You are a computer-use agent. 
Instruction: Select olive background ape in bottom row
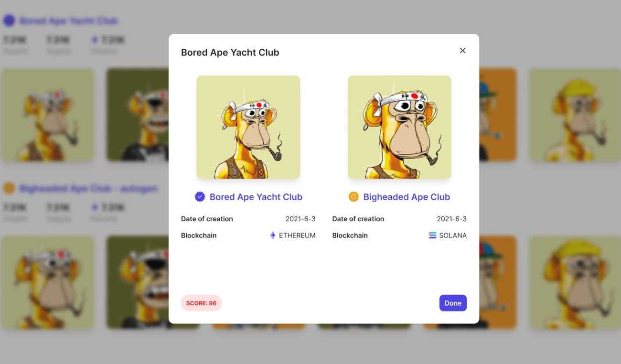click(138, 282)
